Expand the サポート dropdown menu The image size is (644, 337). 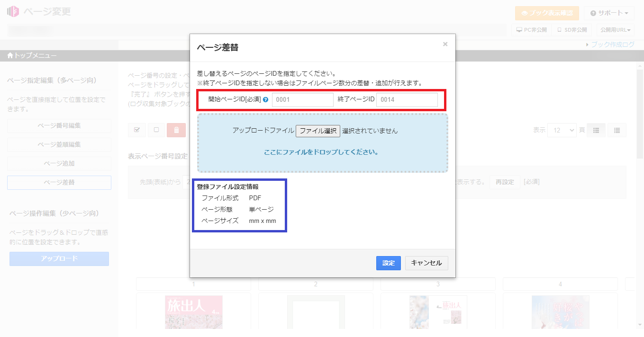608,13
